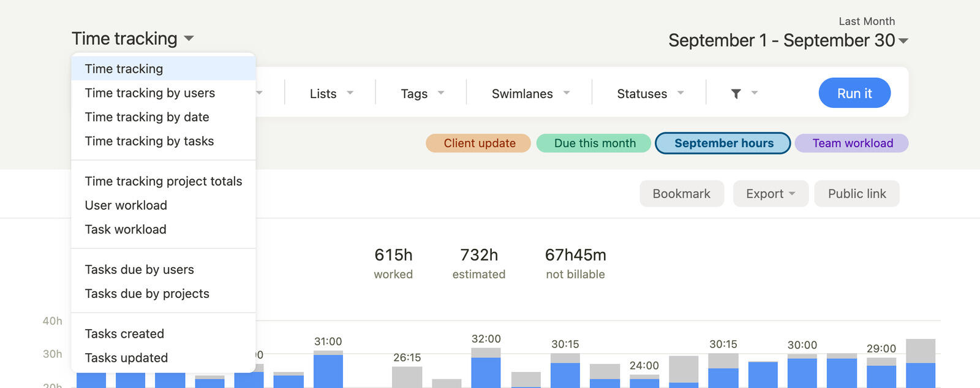Load the Team workload bookmark
Image resolution: width=980 pixels, height=388 pixels.
(x=852, y=143)
